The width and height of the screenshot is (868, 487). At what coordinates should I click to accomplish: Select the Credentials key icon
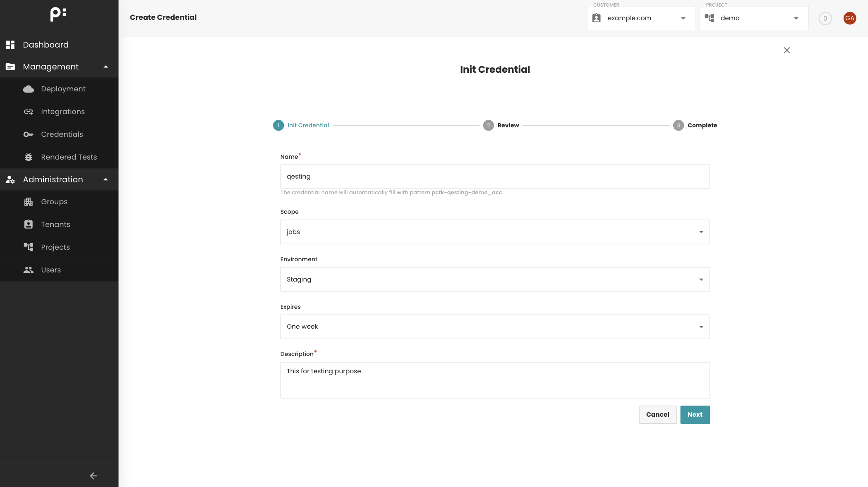[x=29, y=134]
